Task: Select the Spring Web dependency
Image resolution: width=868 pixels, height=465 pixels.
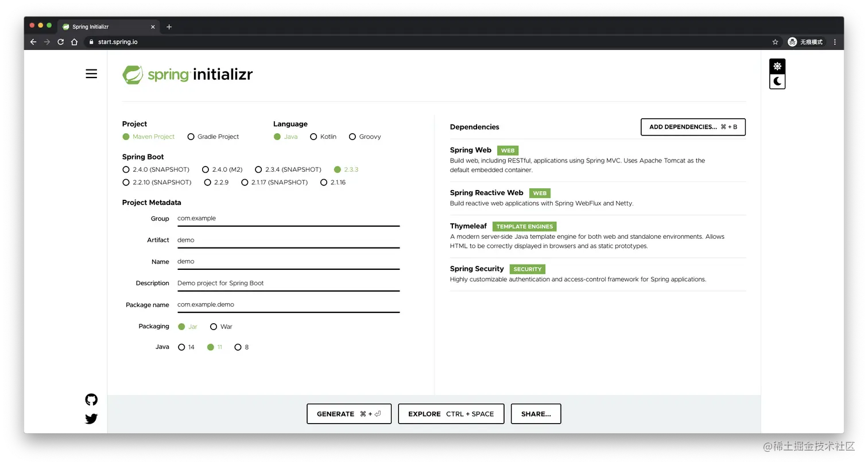Action: point(598,160)
